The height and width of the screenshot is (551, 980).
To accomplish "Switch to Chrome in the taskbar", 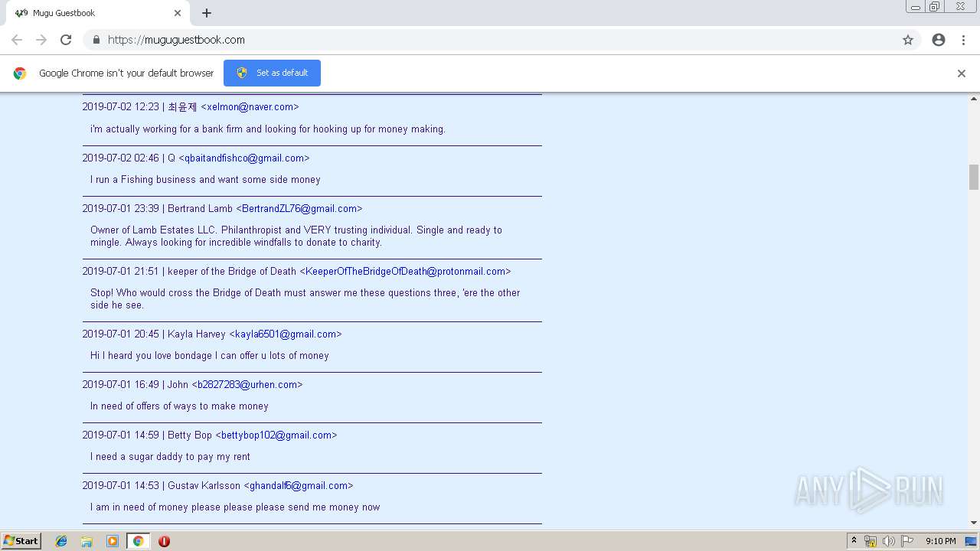I will click(138, 541).
